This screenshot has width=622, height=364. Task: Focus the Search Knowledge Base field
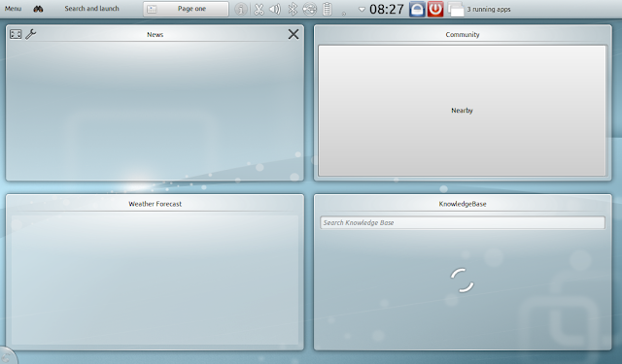[x=463, y=222]
